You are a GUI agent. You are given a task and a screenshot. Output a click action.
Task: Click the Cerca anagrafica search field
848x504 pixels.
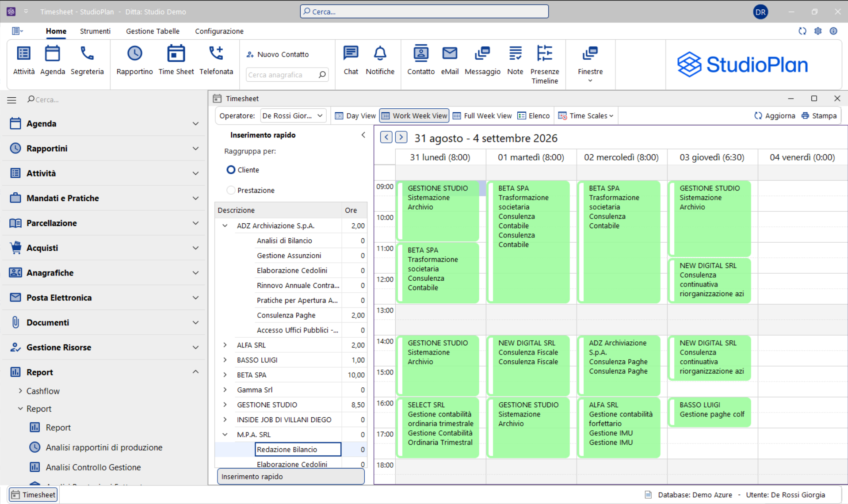coord(286,75)
